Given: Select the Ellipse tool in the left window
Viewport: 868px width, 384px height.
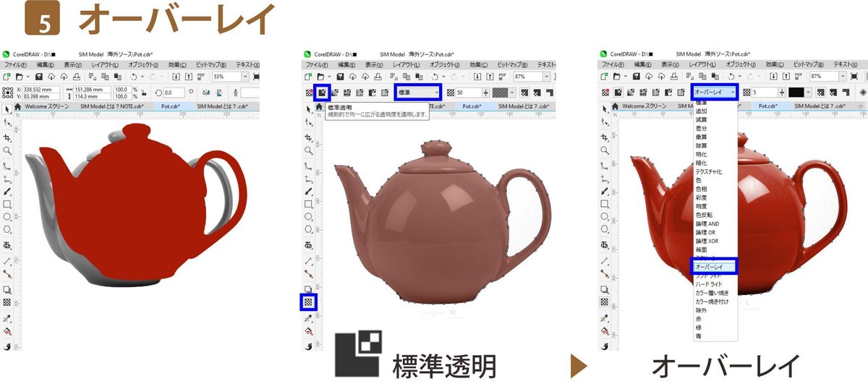Looking at the screenshot, I should (x=7, y=217).
